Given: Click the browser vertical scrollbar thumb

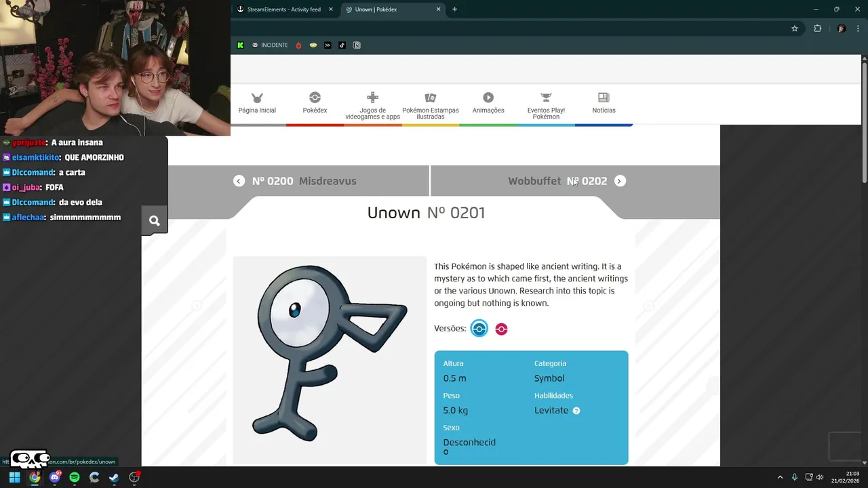Looking at the screenshot, I should (x=865, y=122).
